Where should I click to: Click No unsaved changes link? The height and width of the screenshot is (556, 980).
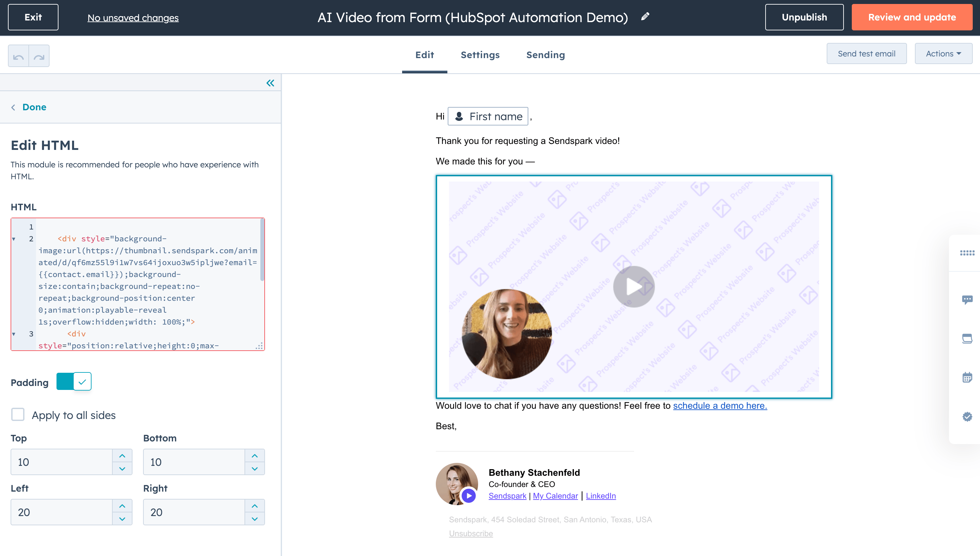coord(133,17)
